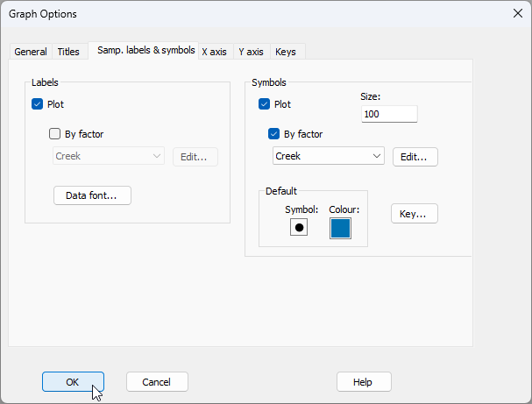Open Help for graph options

coord(363,382)
